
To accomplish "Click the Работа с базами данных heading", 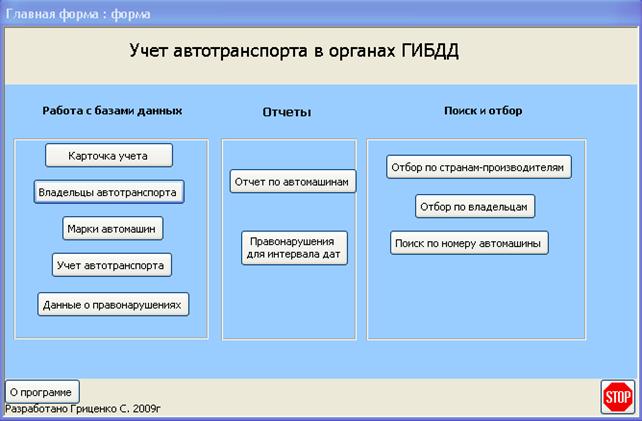I will tap(112, 111).
